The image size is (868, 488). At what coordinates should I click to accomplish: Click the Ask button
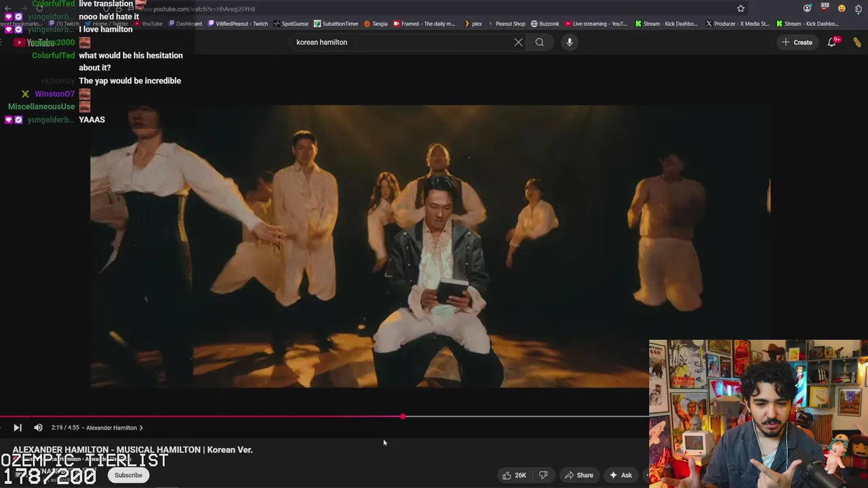pyautogui.click(x=620, y=475)
